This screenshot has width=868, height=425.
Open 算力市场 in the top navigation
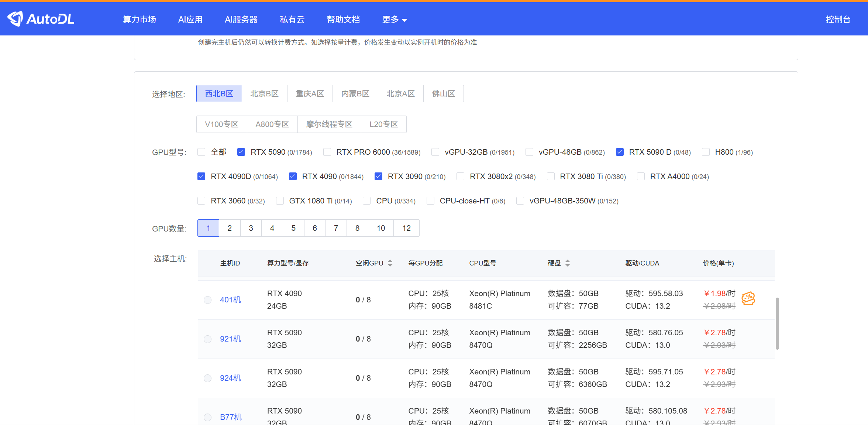coord(139,20)
